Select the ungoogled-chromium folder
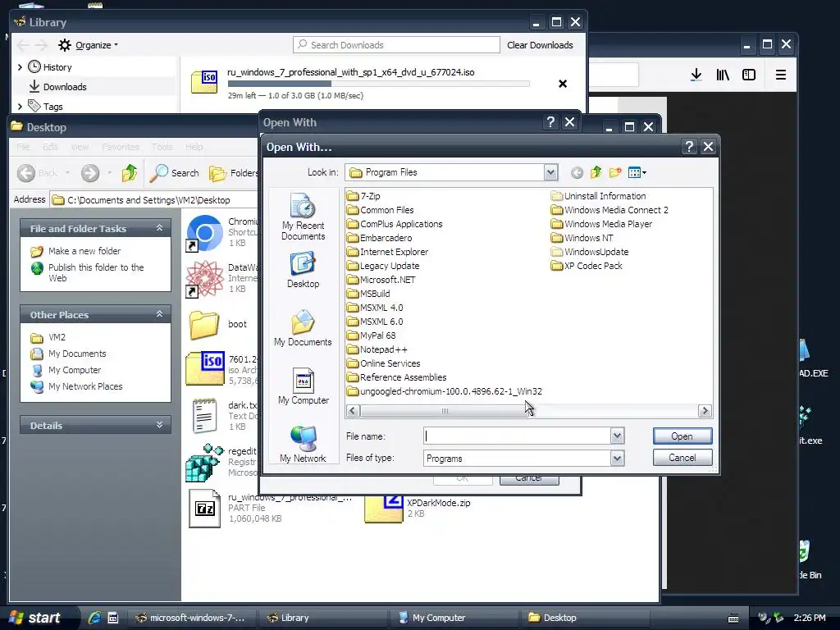The width and height of the screenshot is (840, 630). pos(445,391)
